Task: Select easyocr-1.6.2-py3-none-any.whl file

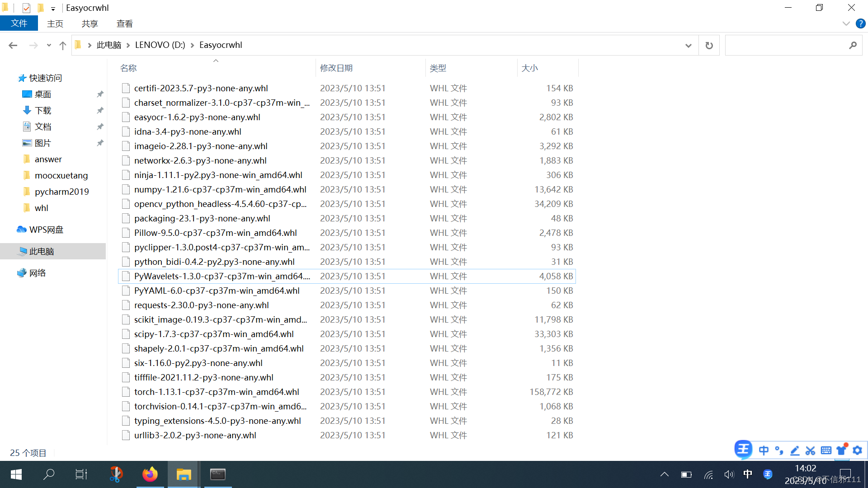Action: [x=197, y=117]
